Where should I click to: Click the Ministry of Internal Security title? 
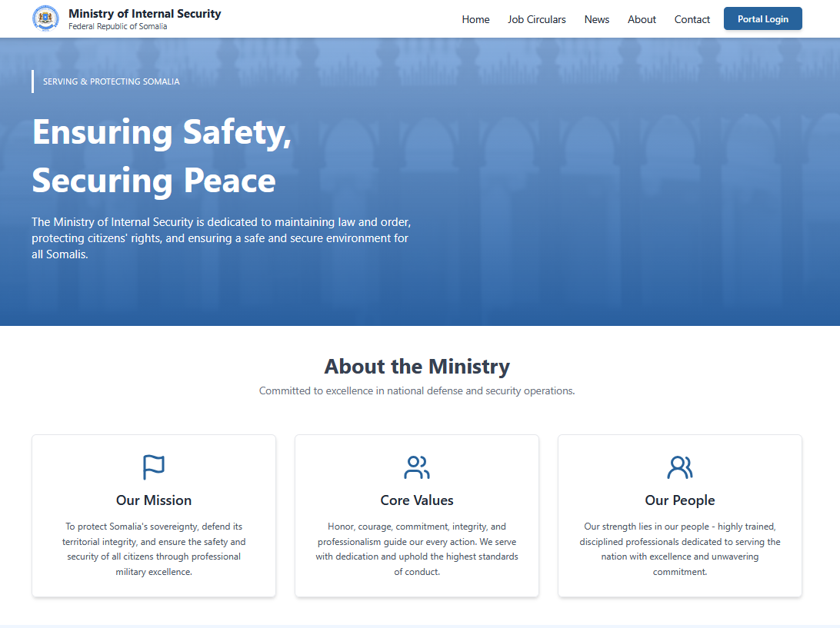(145, 13)
